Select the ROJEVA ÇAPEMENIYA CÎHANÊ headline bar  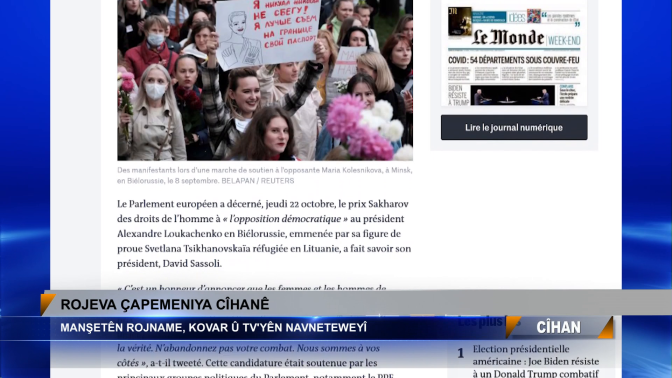(356, 304)
